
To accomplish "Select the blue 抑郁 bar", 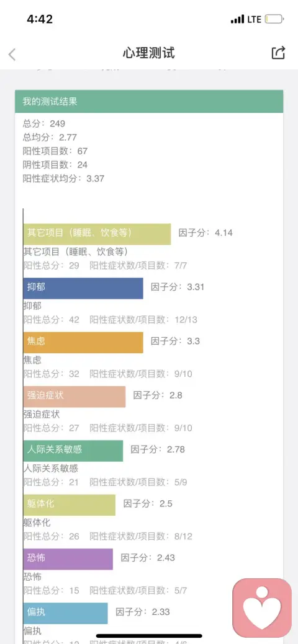I will coord(83,288).
